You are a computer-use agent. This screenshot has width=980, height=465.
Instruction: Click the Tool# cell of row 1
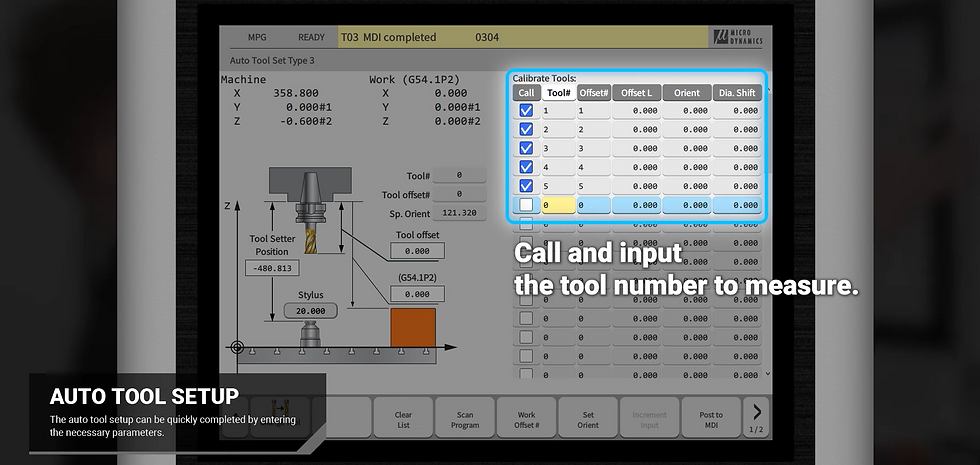pyautogui.click(x=558, y=111)
